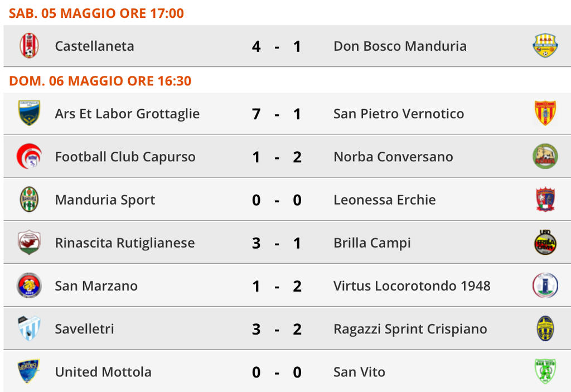
Task: Select the Football Club Capurso emblem
Action: click(x=29, y=156)
